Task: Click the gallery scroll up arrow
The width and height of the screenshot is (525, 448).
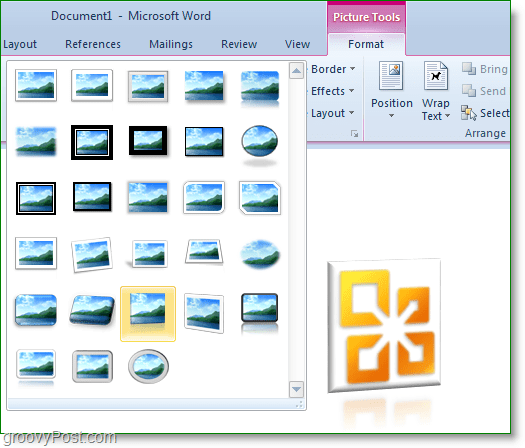Action: 296,71
